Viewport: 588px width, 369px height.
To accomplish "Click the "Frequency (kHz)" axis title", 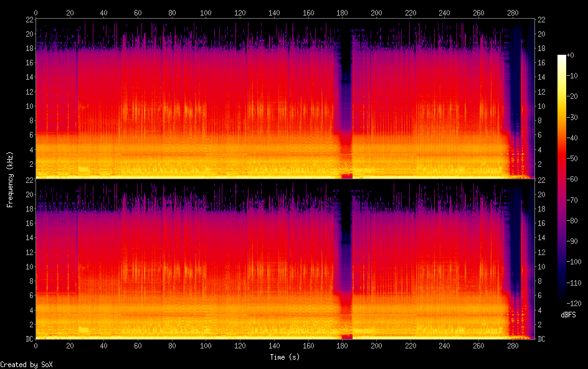I will coord(10,179).
